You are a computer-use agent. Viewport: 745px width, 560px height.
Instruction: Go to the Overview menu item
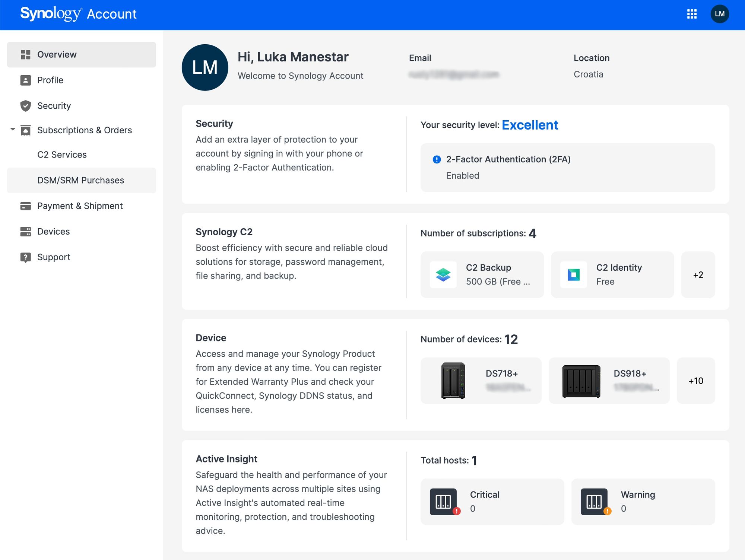pos(82,55)
